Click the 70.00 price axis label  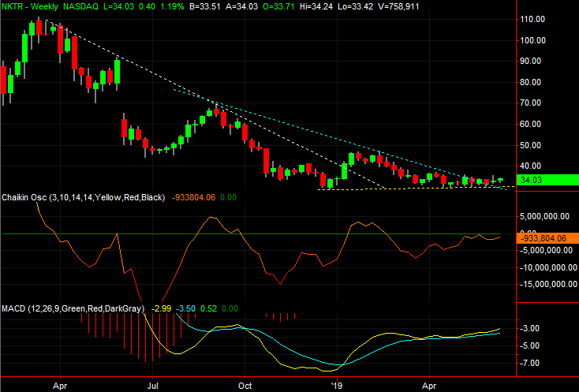coord(532,103)
